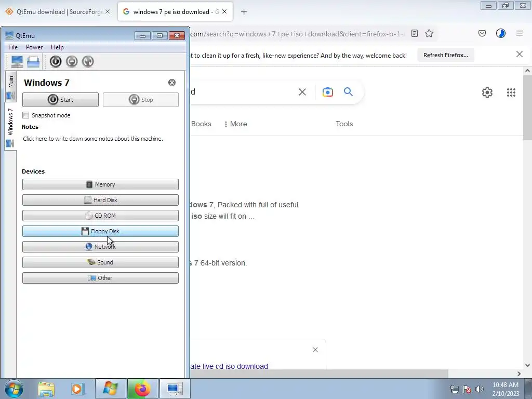Switch to QtEmu in taskbar
This screenshot has height=399, width=532.
(175, 389)
